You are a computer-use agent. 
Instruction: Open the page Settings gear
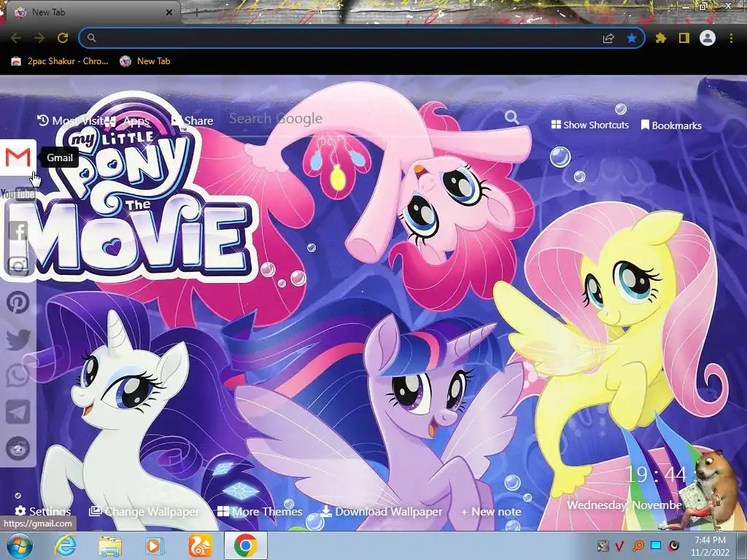tap(43, 511)
